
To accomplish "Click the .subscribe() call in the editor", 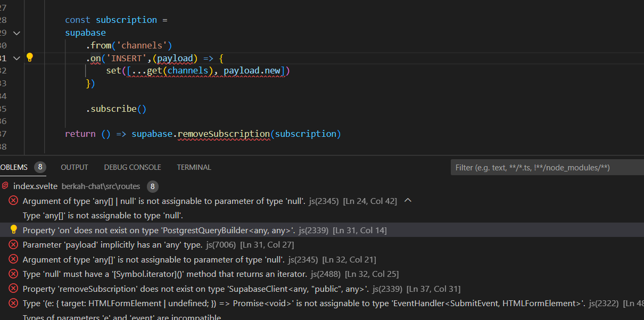I will [x=116, y=109].
